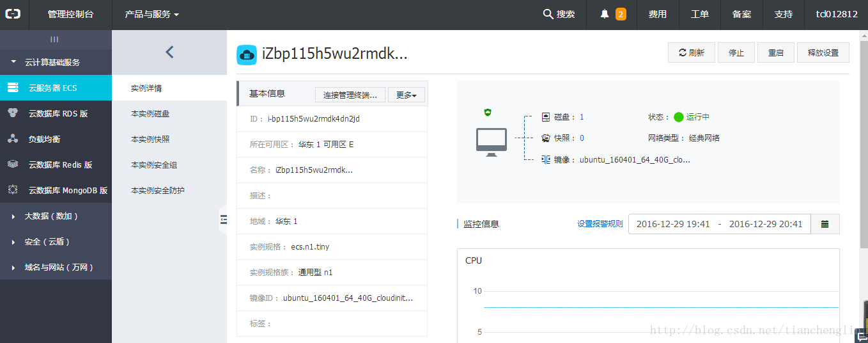This screenshot has height=343, width=868.
Task: Click the MongoDB gear sidebar icon
Action: (x=13, y=190)
